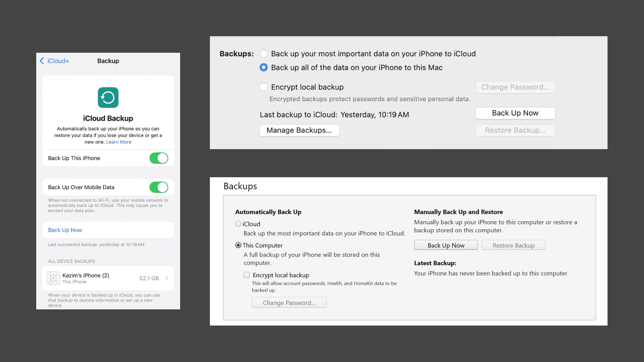Open Manage Backups dialog

click(299, 130)
